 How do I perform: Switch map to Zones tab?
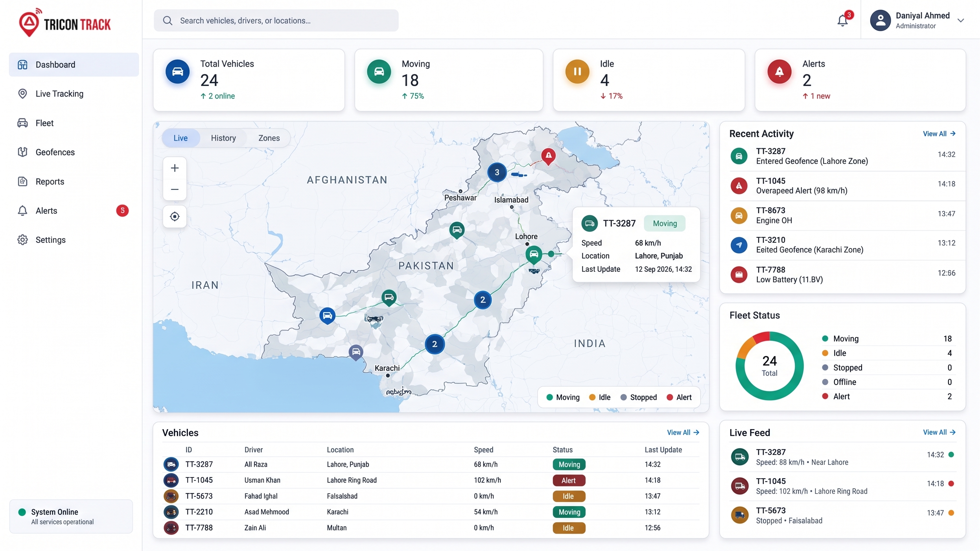pyautogui.click(x=269, y=138)
